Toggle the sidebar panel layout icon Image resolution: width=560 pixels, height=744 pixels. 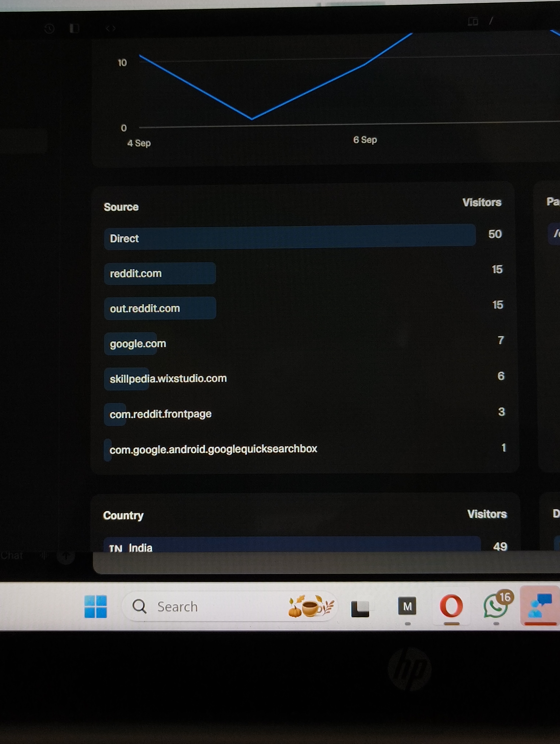(x=74, y=29)
